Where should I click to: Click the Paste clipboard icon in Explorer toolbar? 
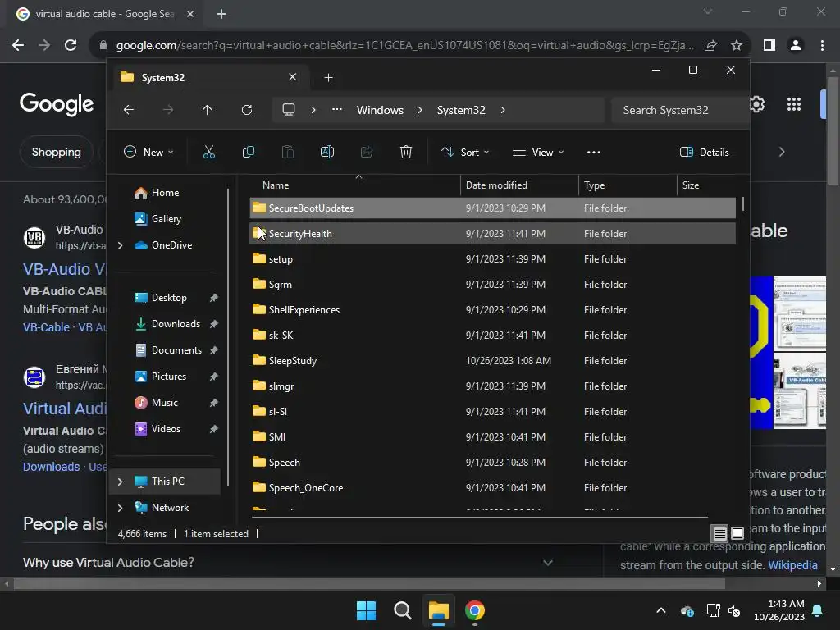[x=288, y=152]
